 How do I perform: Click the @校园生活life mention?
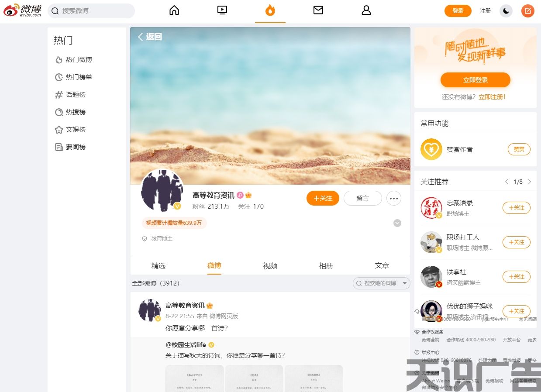click(186, 345)
